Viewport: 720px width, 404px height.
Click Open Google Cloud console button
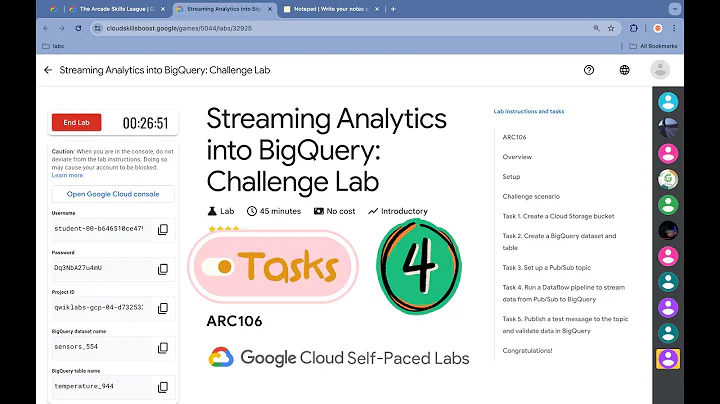[x=113, y=194]
